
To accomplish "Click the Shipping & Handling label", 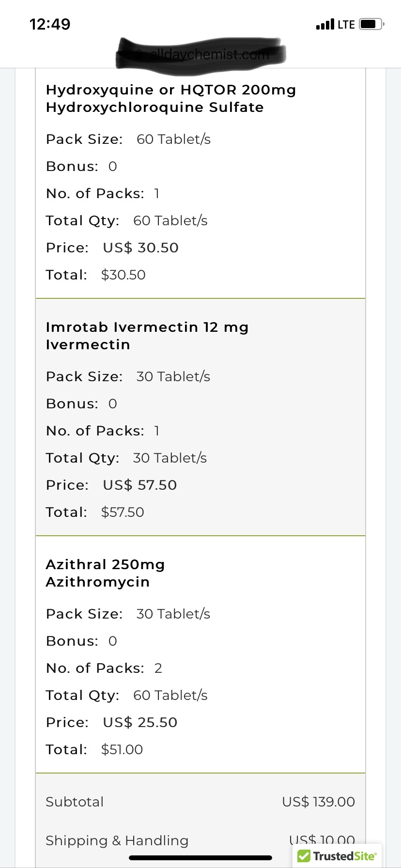I will 117,841.
